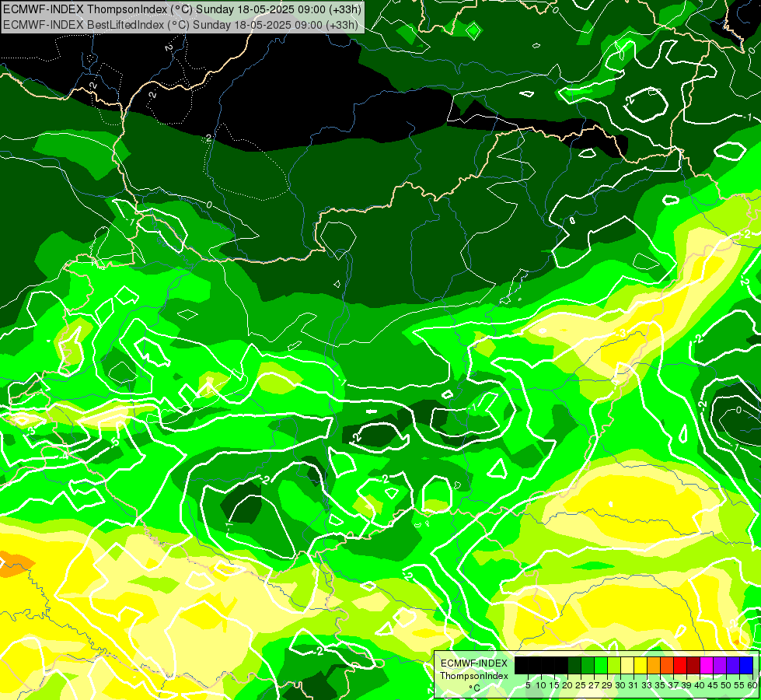The image size is (761, 700).
Task: Click the ThompsonIndex label in the legend
Action: pos(474,676)
